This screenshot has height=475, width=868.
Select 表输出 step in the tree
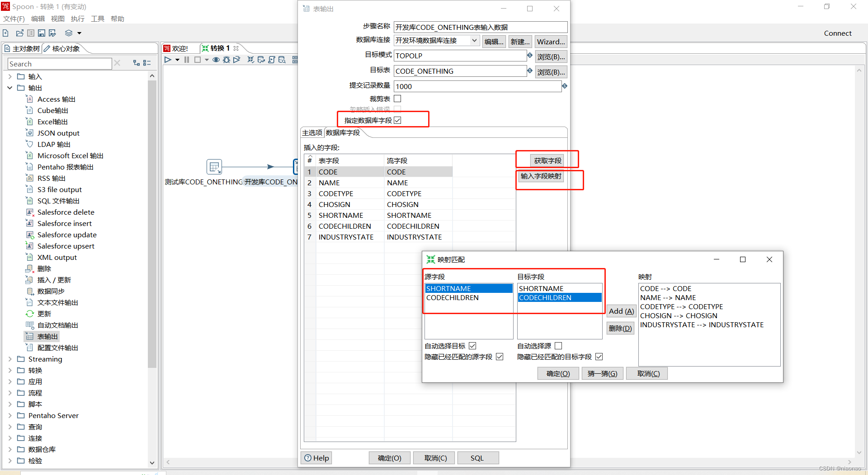click(47, 336)
